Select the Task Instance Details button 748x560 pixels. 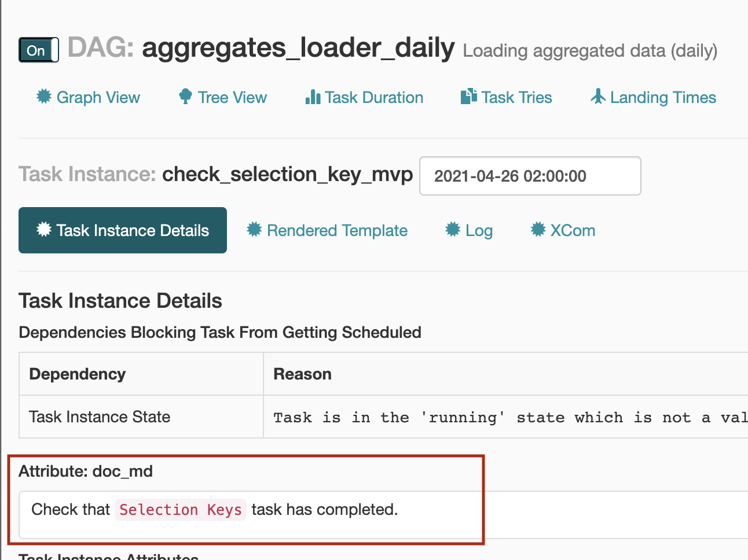point(123,230)
